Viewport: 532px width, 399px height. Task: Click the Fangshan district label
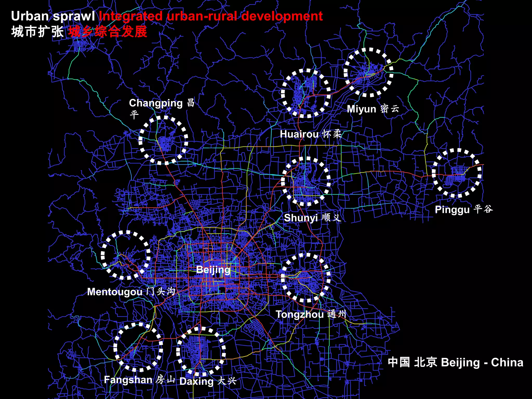(x=139, y=380)
